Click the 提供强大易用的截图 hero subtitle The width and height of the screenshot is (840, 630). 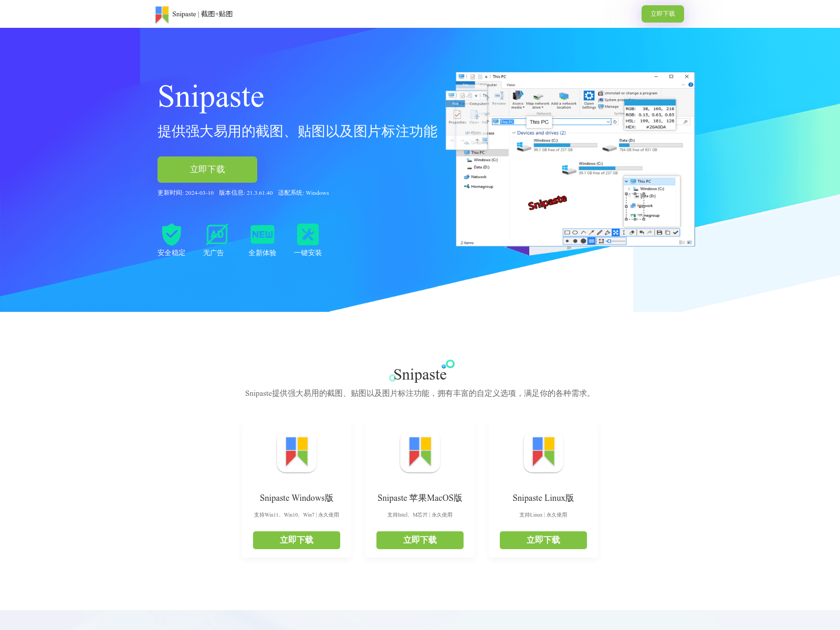tap(298, 131)
